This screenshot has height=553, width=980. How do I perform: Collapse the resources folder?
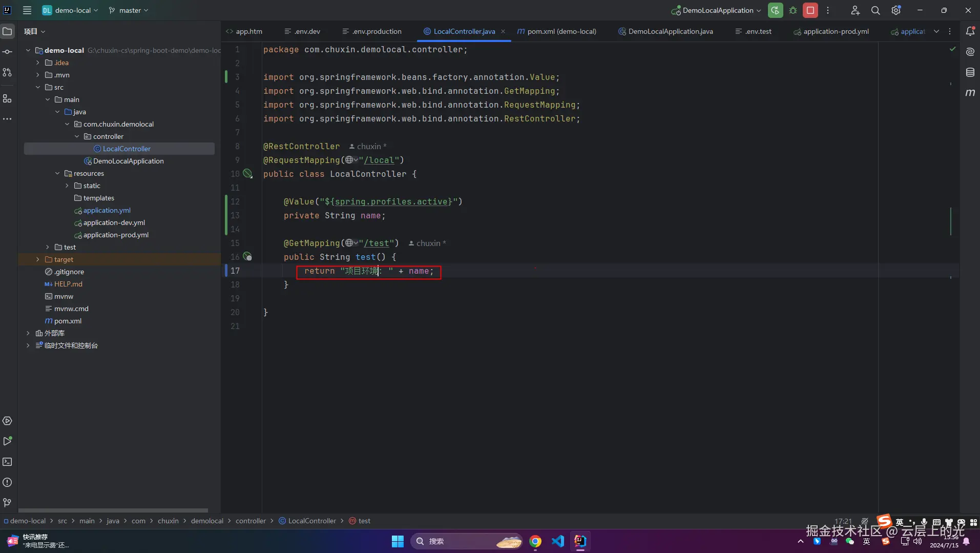(x=57, y=173)
